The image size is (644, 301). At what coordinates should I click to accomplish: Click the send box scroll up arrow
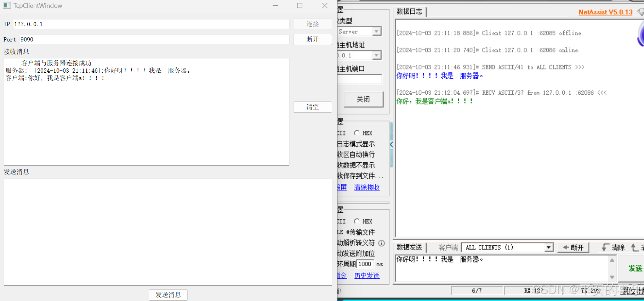pos(612,260)
